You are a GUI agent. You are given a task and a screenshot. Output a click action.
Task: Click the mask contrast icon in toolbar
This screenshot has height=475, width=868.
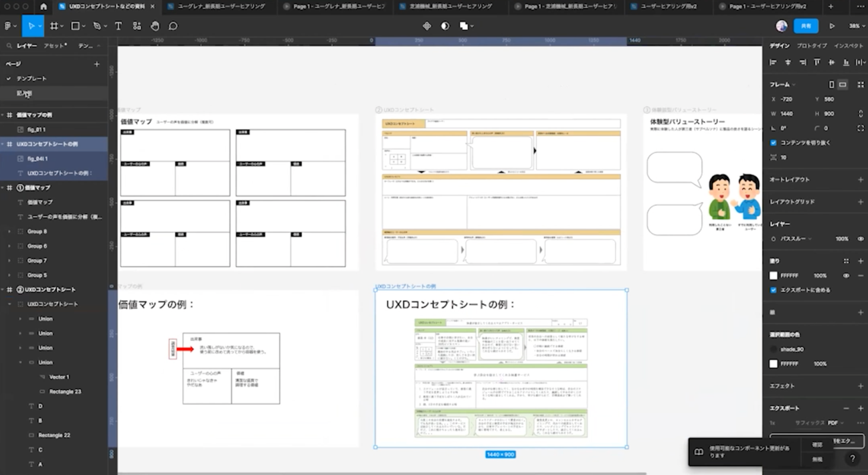point(445,26)
